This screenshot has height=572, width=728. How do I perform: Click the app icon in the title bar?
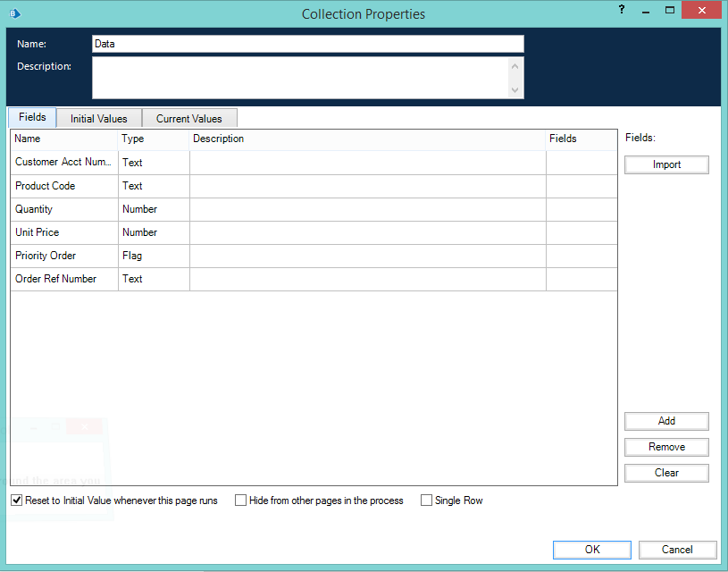click(15, 13)
